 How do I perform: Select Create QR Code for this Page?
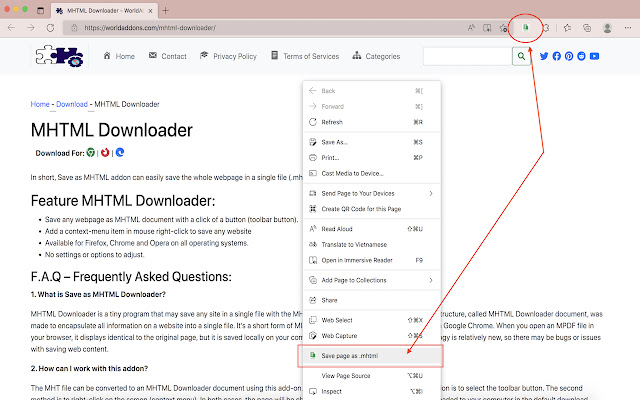(x=372, y=209)
